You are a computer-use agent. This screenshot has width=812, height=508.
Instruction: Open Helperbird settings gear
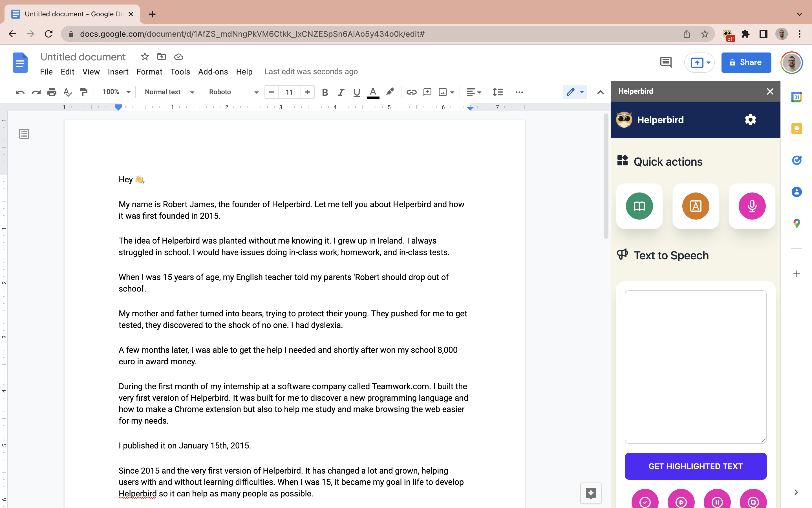pyautogui.click(x=751, y=120)
